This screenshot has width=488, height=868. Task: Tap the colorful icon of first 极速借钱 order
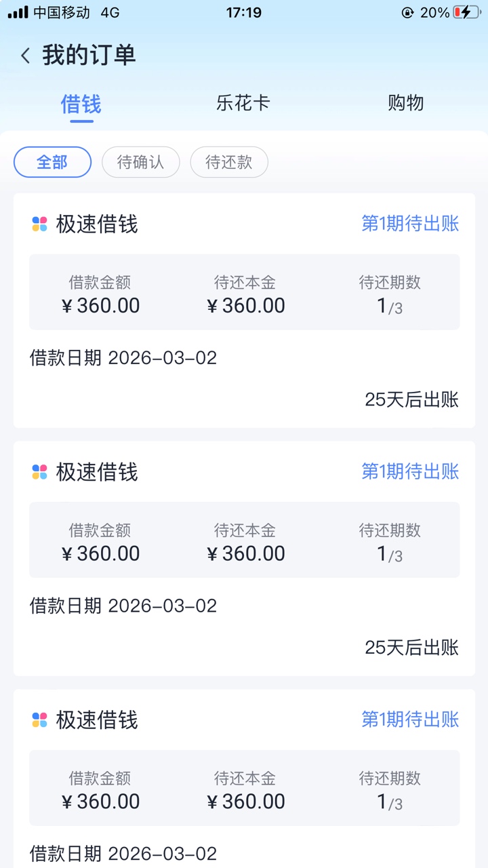(x=39, y=224)
